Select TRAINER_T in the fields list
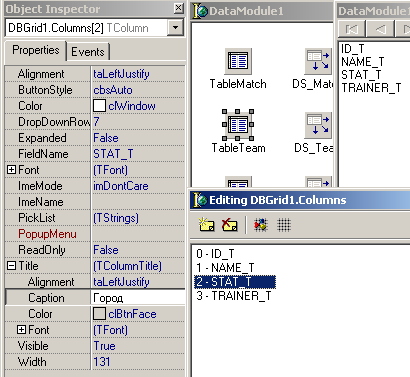 [371, 88]
